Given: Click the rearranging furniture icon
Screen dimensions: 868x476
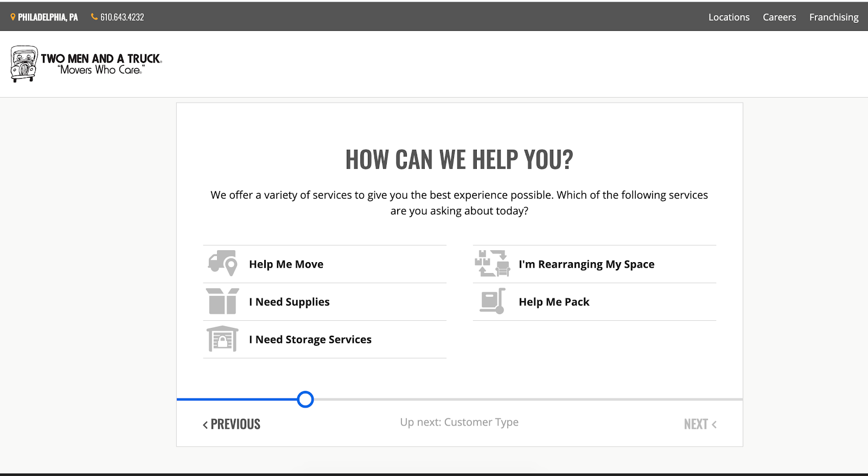Looking at the screenshot, I should point(492,264).
